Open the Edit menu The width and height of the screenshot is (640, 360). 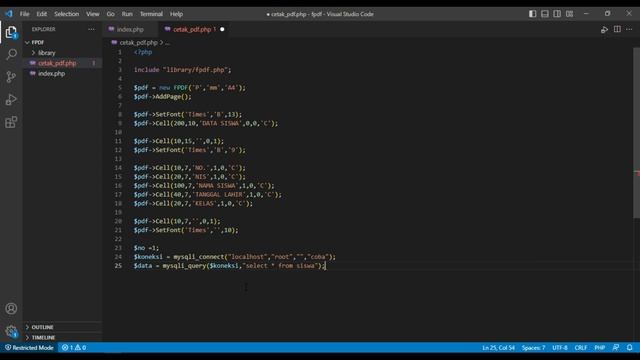pos(42,14)
